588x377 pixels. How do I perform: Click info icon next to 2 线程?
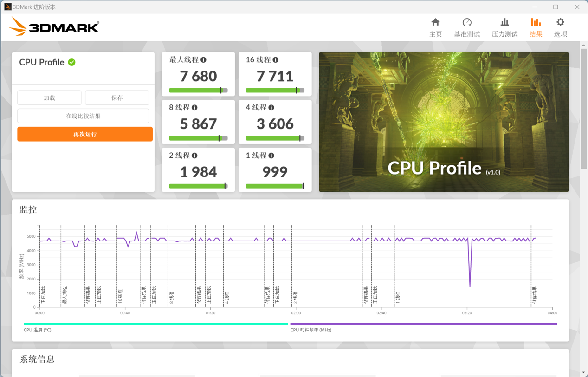coord(194,156)
